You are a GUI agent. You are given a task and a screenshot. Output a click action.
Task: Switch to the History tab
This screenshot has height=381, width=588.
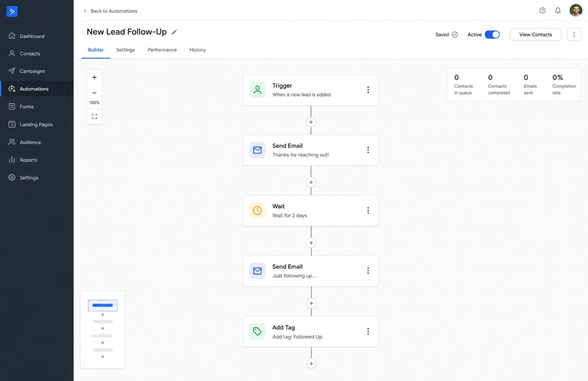(x=197, y=50)
